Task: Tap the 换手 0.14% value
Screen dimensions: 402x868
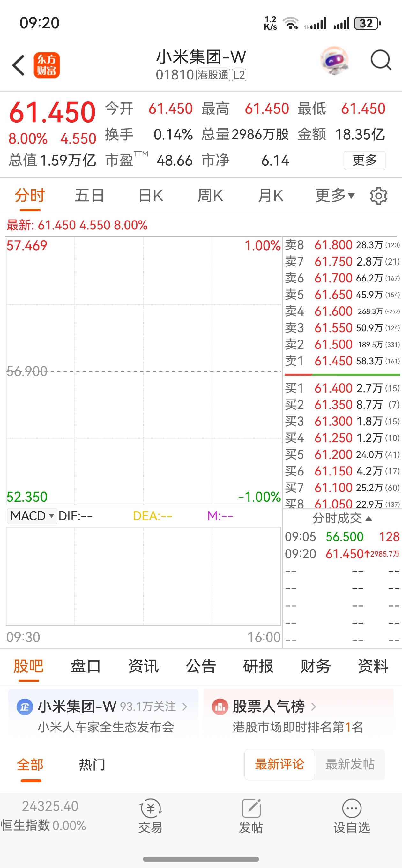Action: tap(149, 134)
